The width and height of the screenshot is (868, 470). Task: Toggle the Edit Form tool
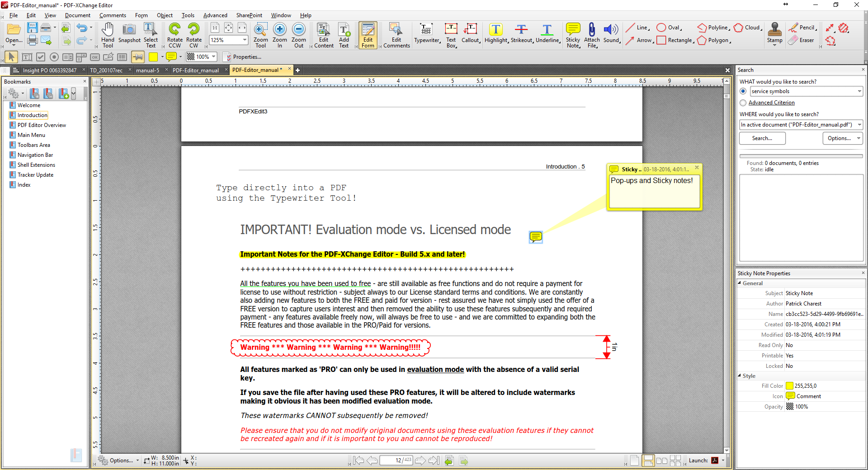click(x=368, y=35)
